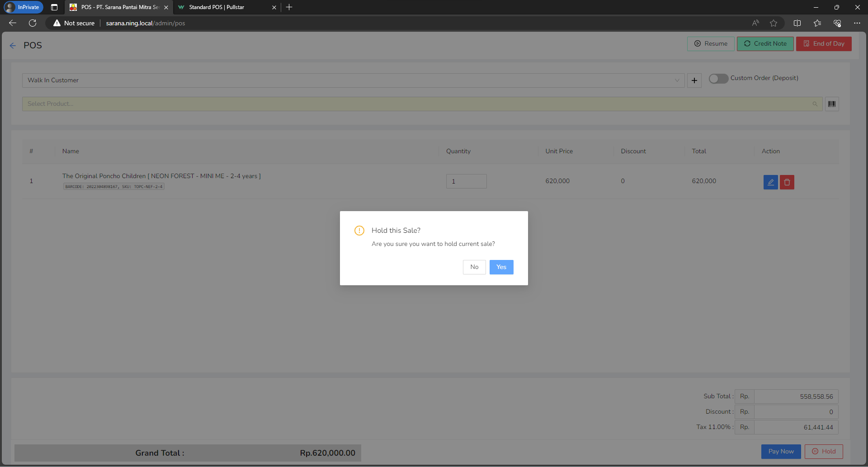The image size is (868, 467).
Task: Click the Sub Total value 558,558.56
Action: pyautogui.click(x=796, y=396)
